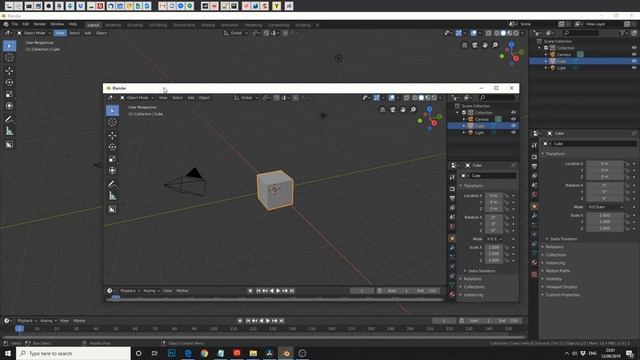Screen dimensions: 640x360
Task: Click Select in front window viewport header
Action: pos(177,98)
